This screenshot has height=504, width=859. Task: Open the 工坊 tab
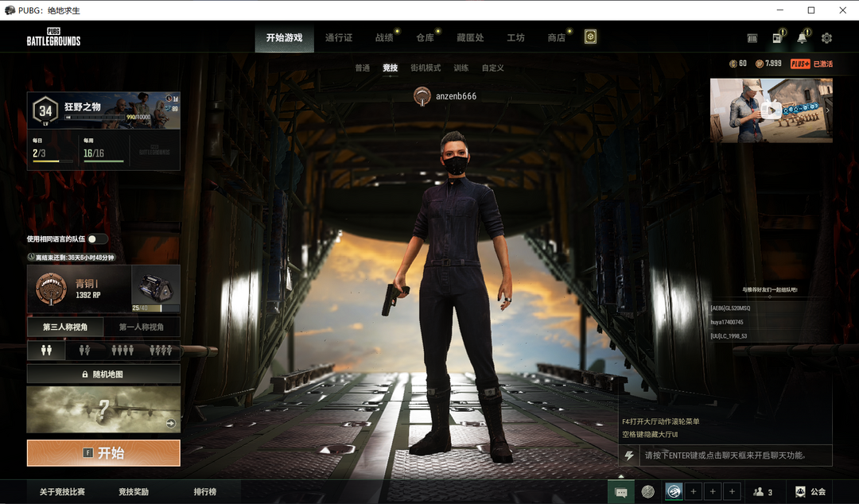pyautogui.click(x=515, y=38)
